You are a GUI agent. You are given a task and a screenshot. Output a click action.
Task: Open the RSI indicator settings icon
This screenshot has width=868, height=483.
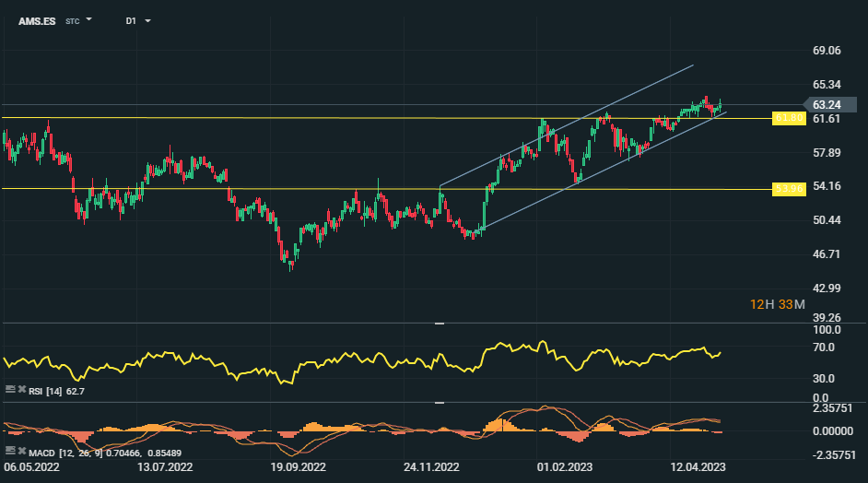coord(10,389)
